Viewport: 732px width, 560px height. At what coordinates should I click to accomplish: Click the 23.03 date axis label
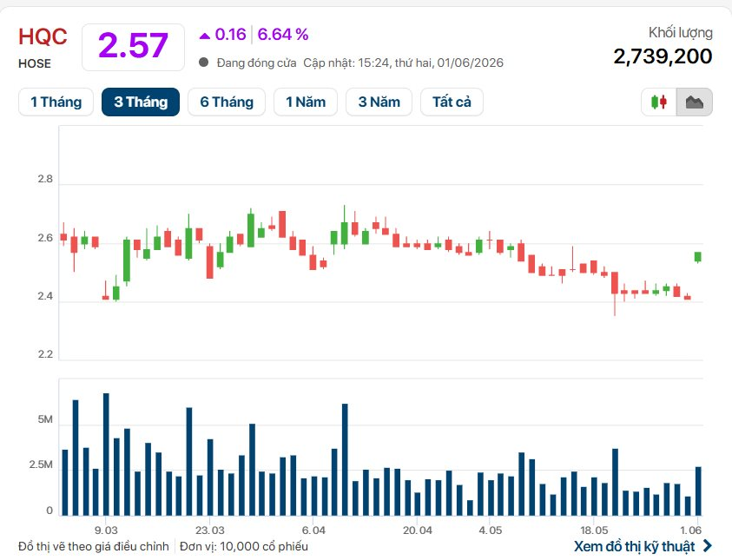click(209, 530)
